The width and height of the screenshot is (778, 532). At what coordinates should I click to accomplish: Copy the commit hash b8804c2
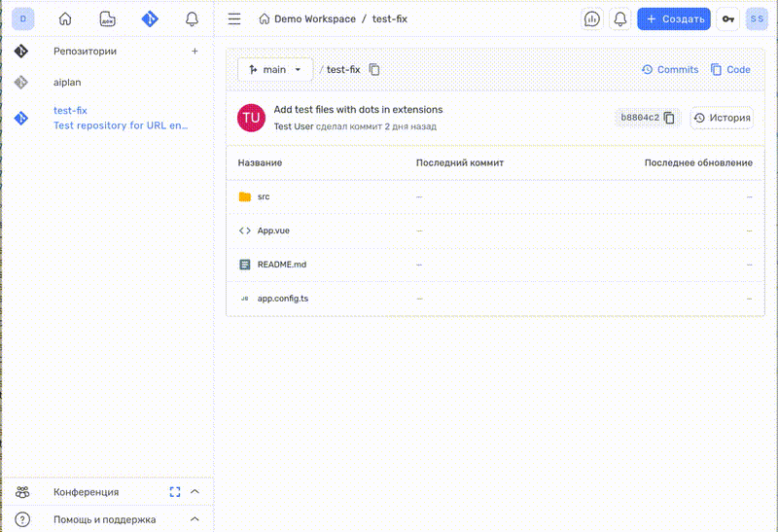pos(669,118)
